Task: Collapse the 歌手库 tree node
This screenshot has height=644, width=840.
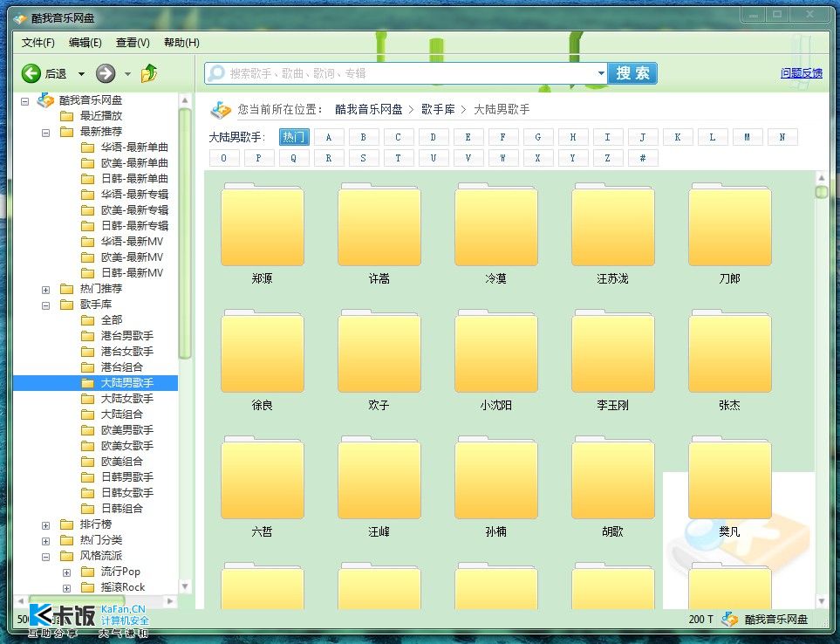Action: (x=45, y=305)
